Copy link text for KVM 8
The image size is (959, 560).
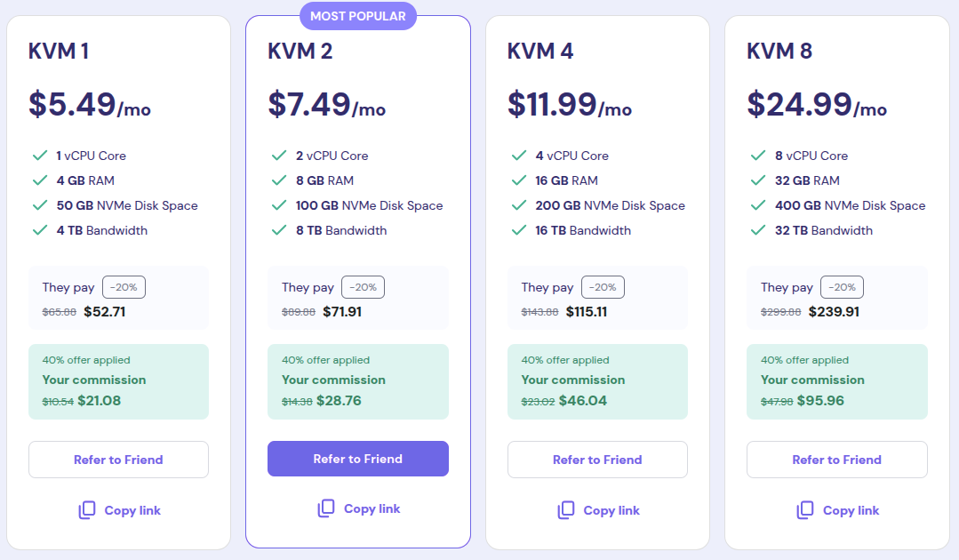851,510
